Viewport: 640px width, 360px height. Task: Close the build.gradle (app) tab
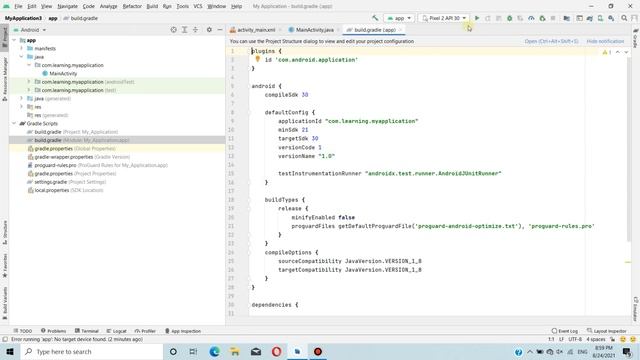[x=400, y=30]
